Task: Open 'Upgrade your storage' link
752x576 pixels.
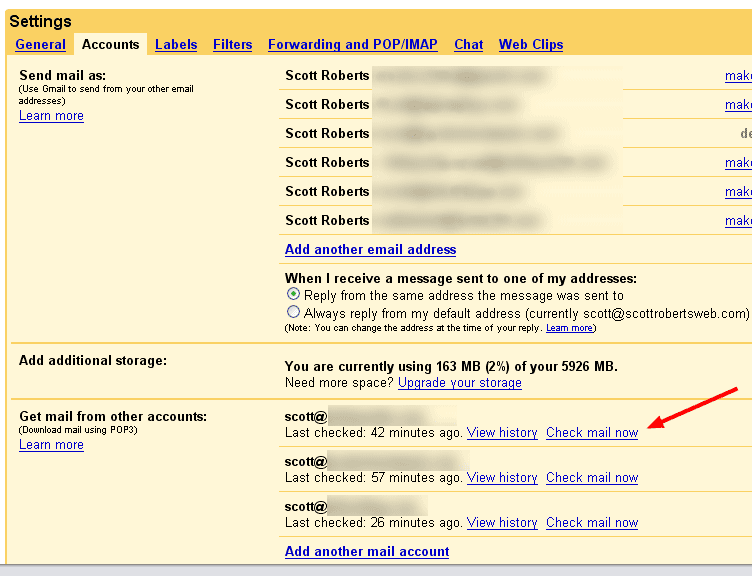Action: tap(459, 383)
